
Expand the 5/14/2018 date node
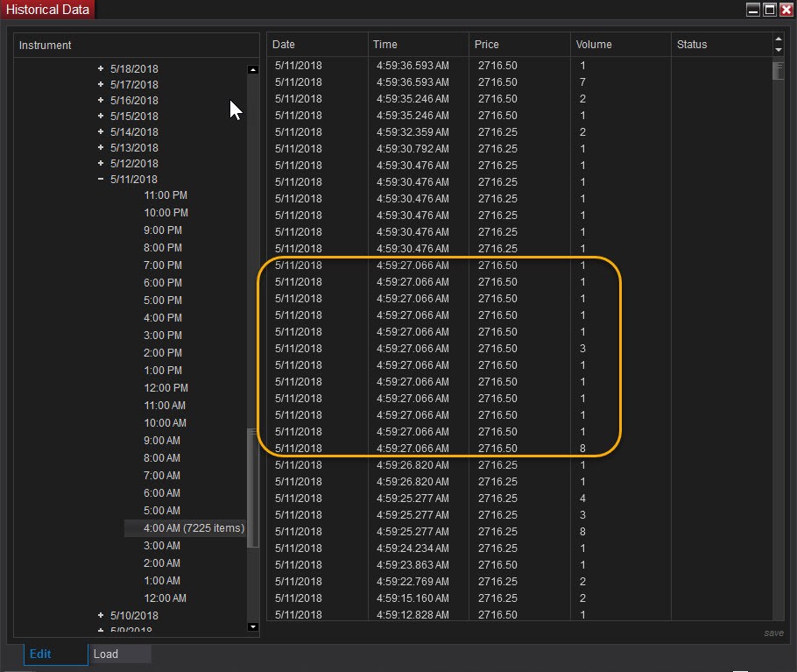coord(101,131)
